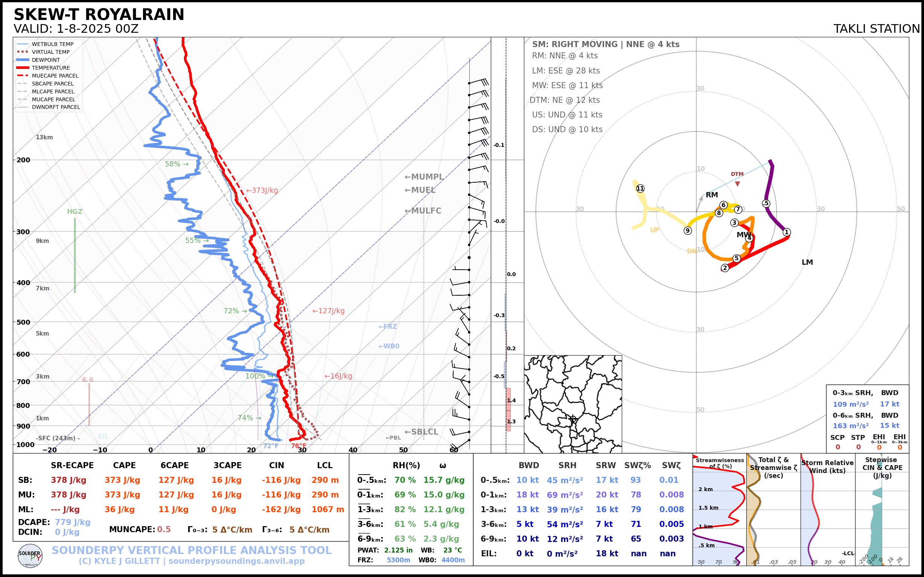Click the SBLCL level label
The image size is (924, 577).
point(422,432)
